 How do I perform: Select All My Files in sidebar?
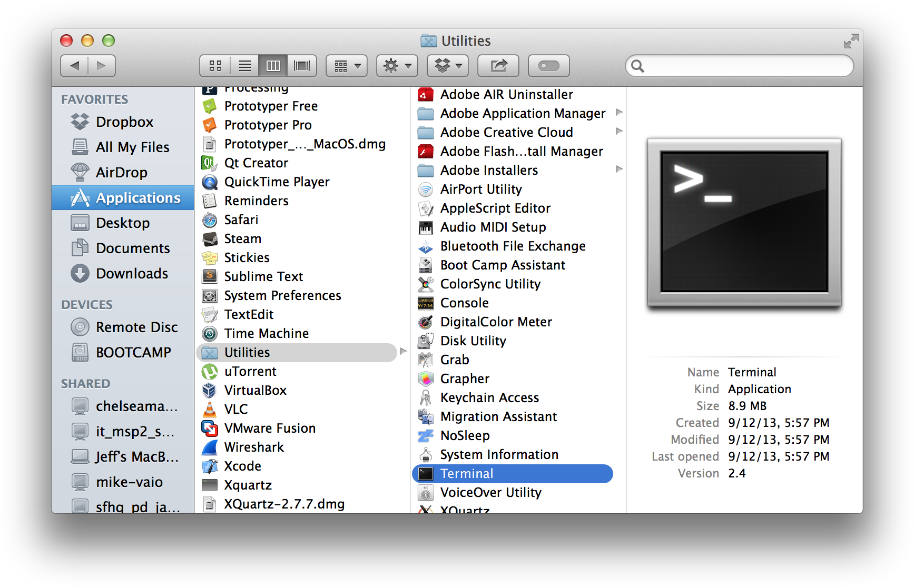point(123,147)
